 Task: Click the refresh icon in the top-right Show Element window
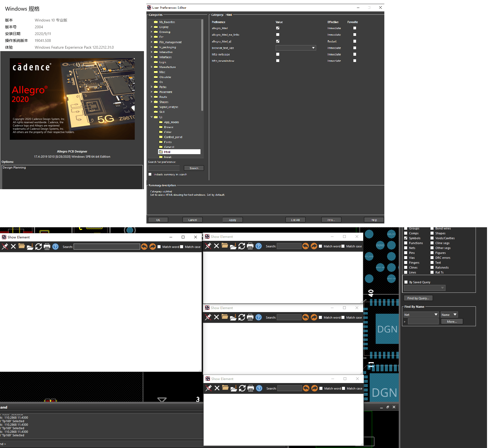click(x=242, y=246)
